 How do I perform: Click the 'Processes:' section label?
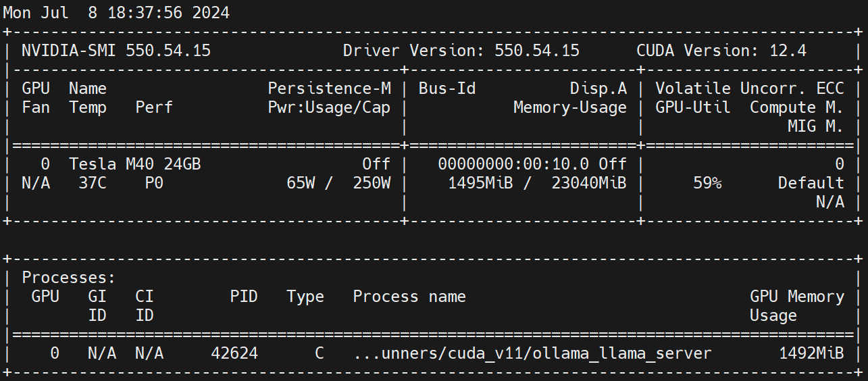click(69, 278)
